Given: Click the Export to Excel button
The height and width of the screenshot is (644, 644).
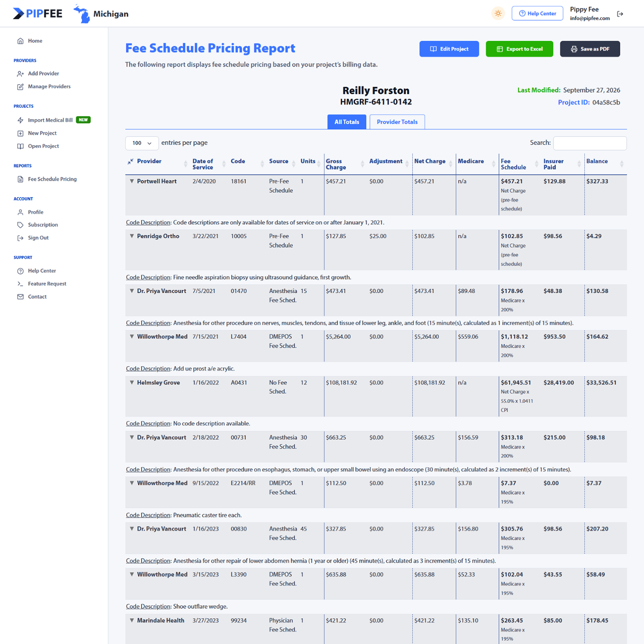Looking at the screenshot, I should click(x=519, y=49).
